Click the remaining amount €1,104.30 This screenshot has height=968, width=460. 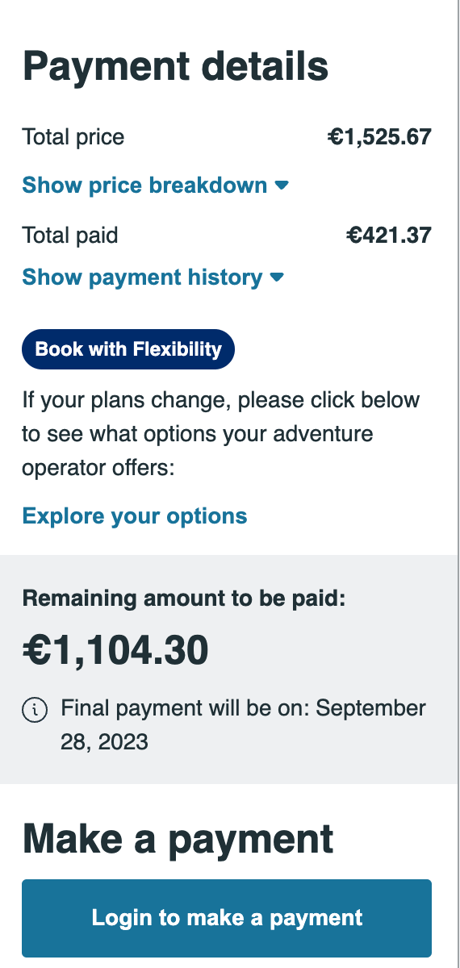pyautogui.click(x=115, y=651)
